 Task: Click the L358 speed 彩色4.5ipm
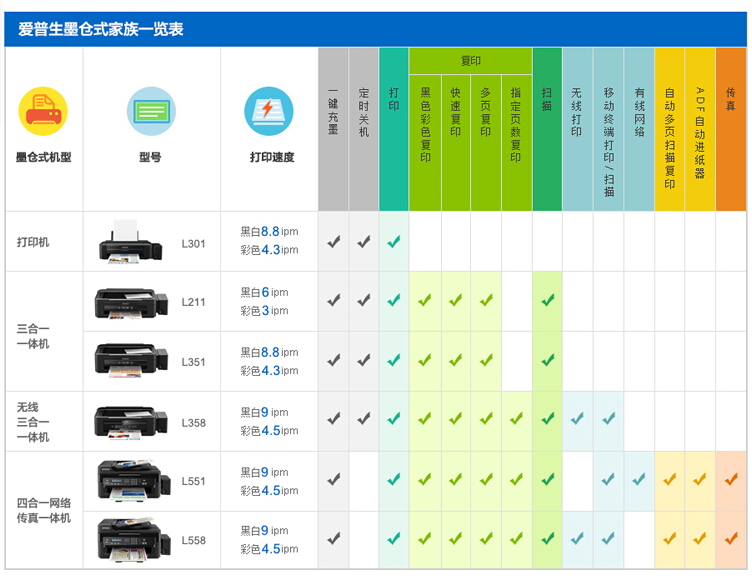269,431
